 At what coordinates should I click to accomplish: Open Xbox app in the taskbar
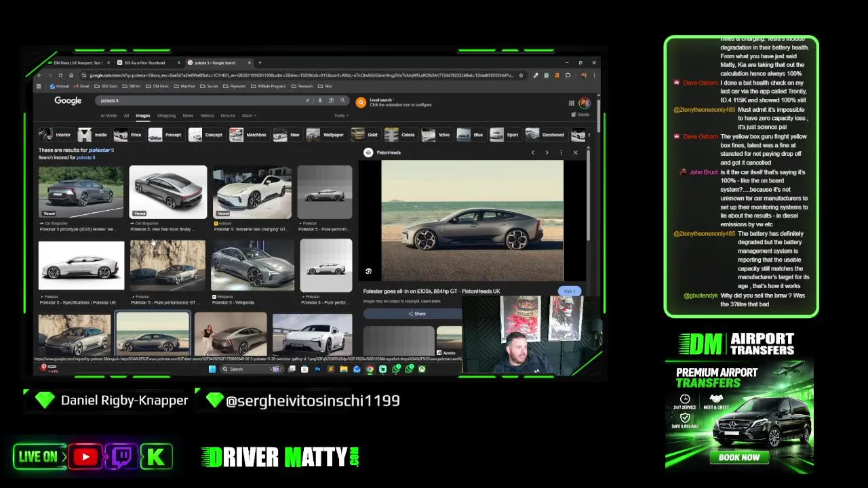coord(422,369)
